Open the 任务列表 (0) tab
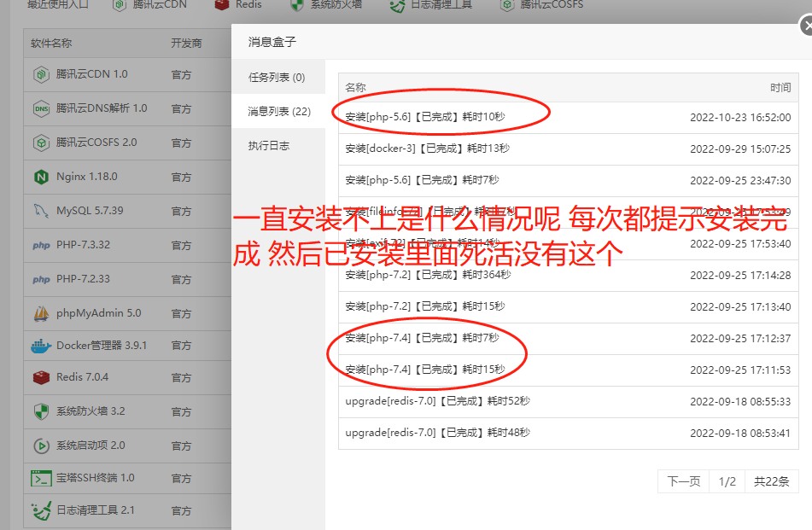Viewport: 812px width, 530px height. [x=278, y=77]
